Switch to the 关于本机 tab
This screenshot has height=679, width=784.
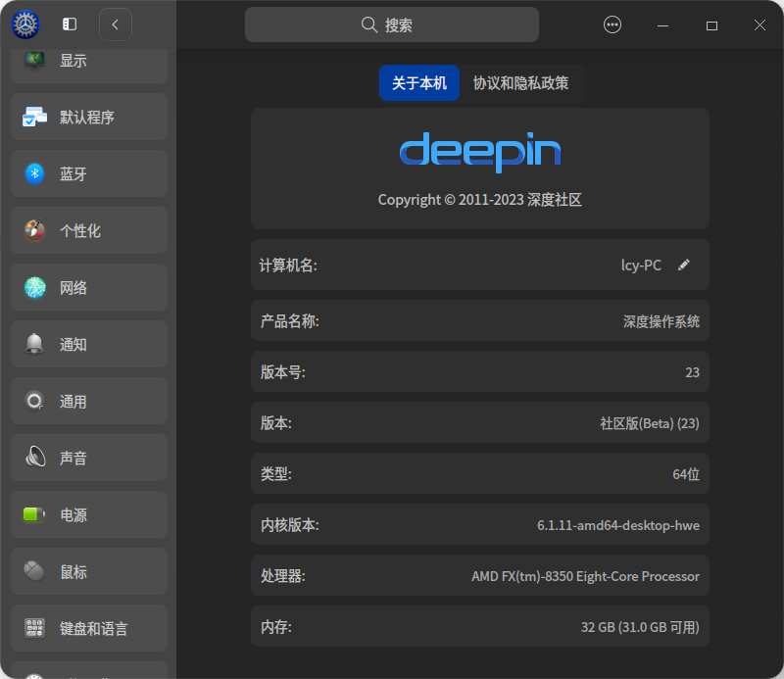pyautogui.click(x=419, y=83)
